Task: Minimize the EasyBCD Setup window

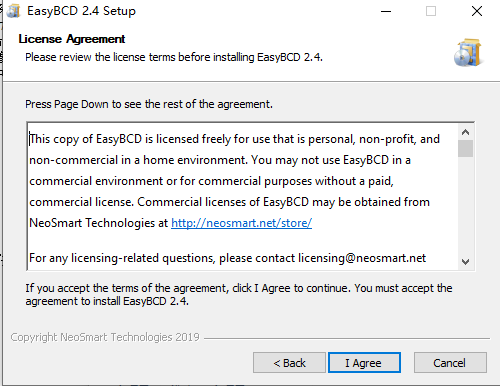Action: click(x=386, y=11)
